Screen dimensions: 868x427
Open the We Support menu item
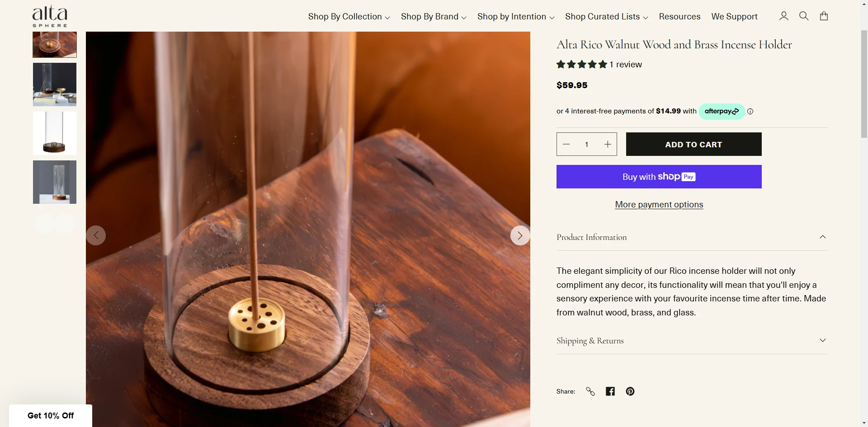(734, 16)
